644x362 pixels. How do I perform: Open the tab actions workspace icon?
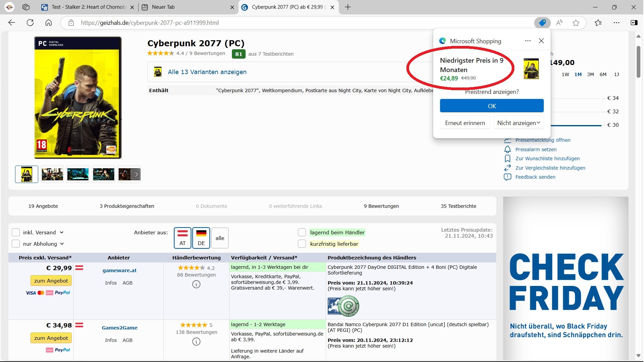(x=26, y=7)
